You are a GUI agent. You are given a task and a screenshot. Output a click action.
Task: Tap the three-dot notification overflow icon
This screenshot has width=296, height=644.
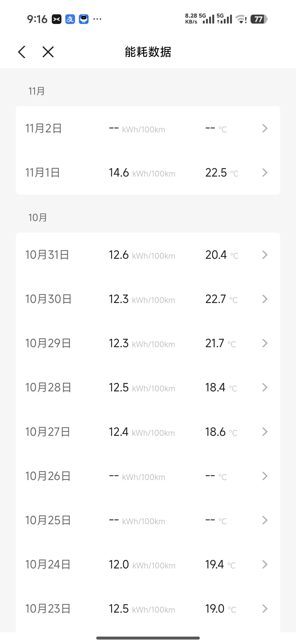tap(97, 19)
